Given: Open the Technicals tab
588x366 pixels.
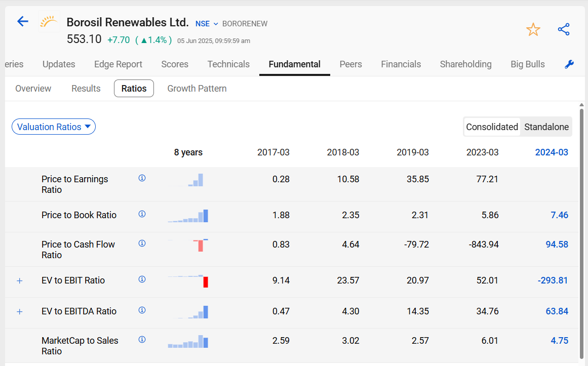Looking at the screenshot, I should (x=228, y=64).
